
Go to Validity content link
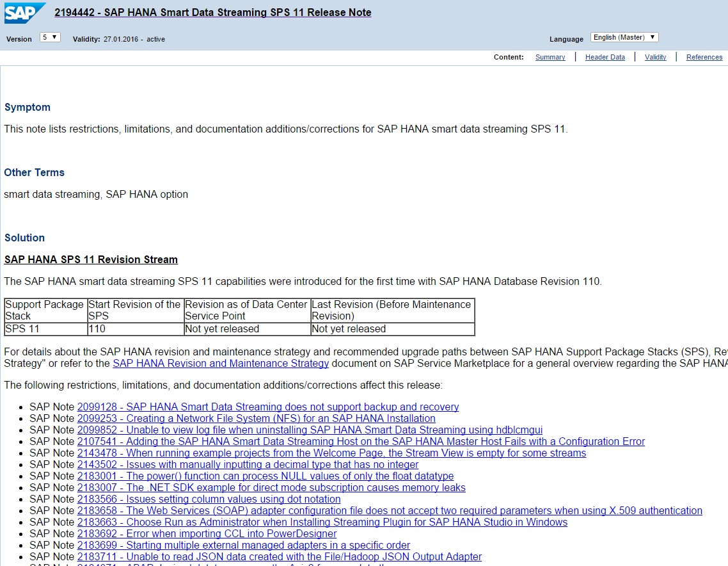click(x=655, y=57)
